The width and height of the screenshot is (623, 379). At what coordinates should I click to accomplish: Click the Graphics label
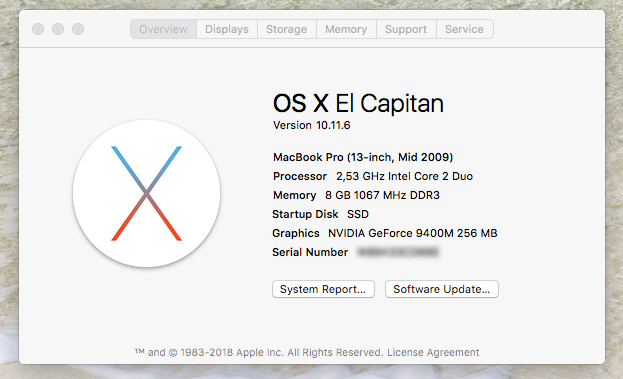point(296,233)
